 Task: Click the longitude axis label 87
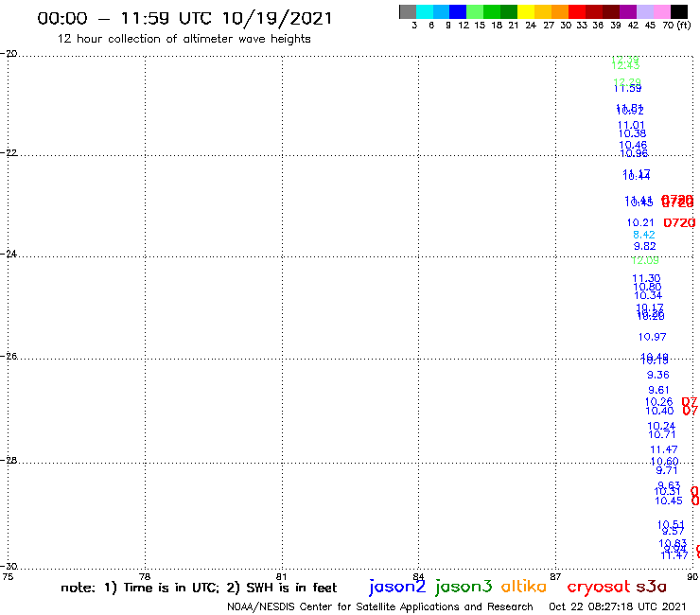[x=555, y=576]
